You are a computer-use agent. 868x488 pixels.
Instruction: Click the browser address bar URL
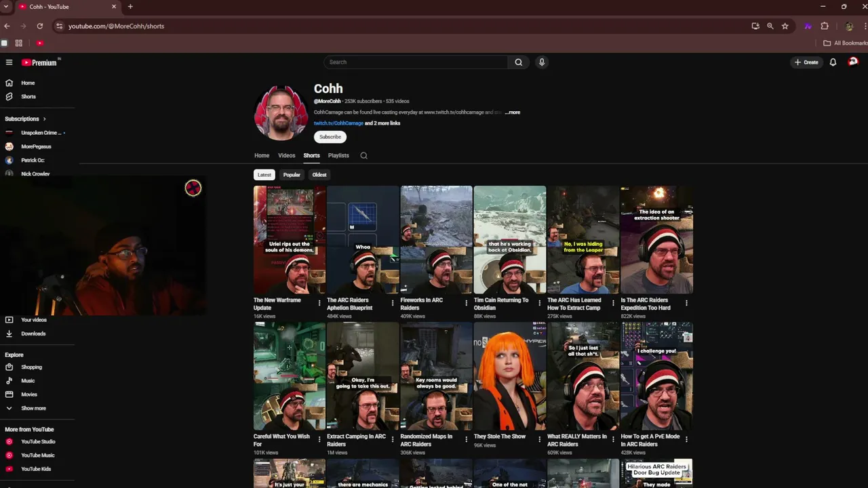116,26
